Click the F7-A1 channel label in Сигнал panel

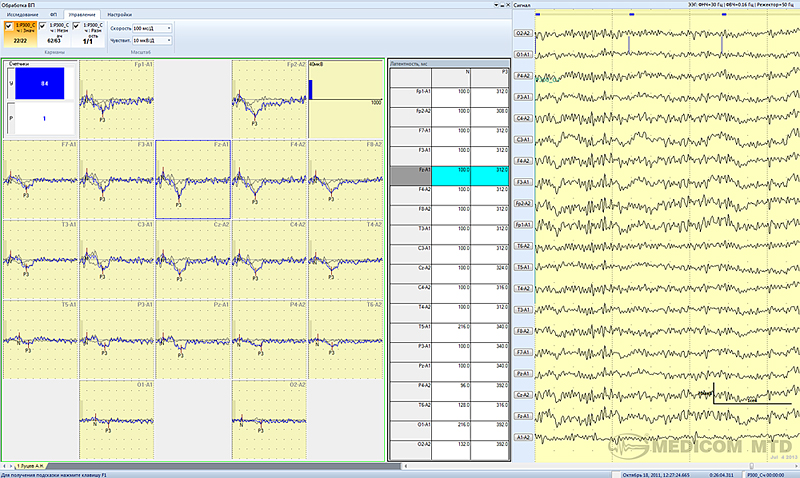tap(523, 352)
